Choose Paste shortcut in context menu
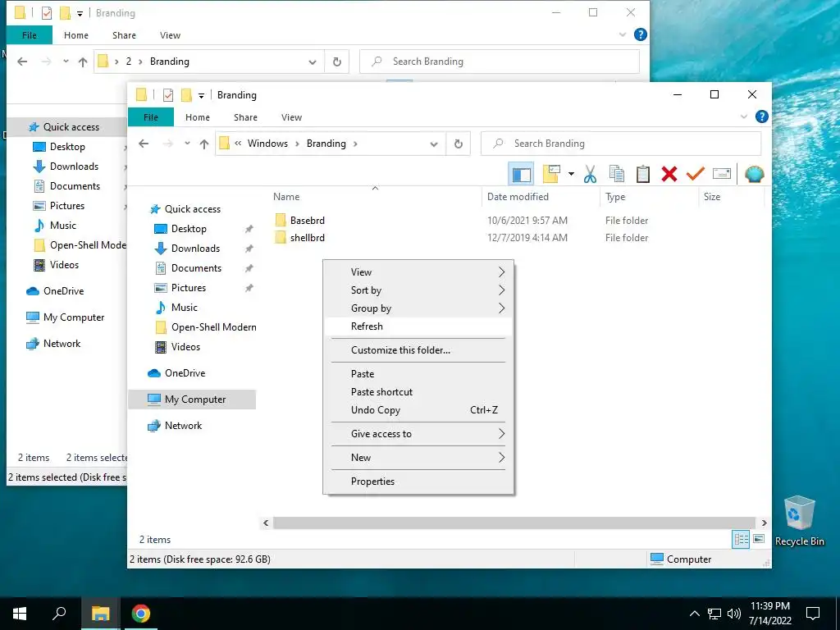The width and height of the screenshot is (840, 630). 418,392
